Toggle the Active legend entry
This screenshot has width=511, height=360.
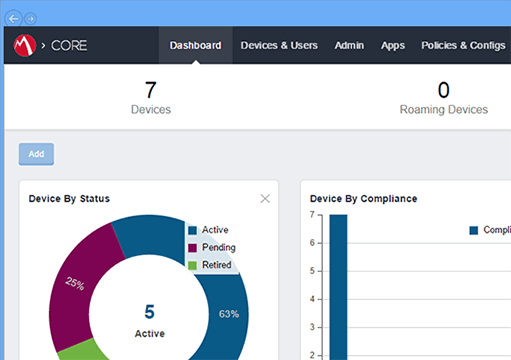coord(208,230)
